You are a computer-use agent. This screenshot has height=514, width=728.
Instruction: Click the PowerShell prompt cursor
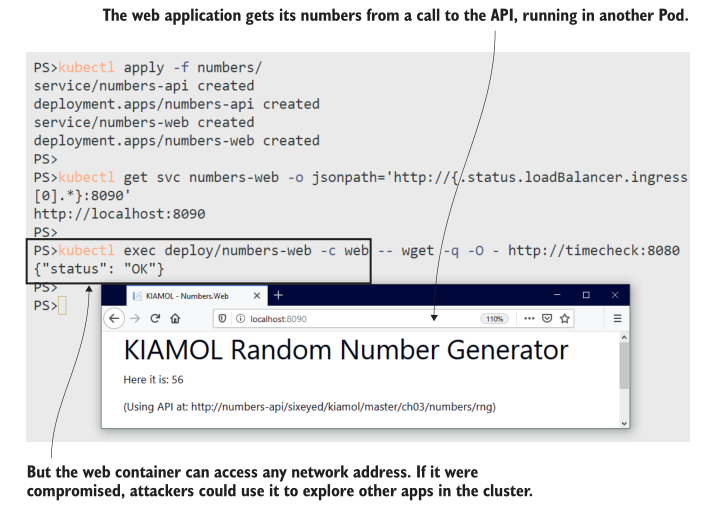[x=62, y=305]
